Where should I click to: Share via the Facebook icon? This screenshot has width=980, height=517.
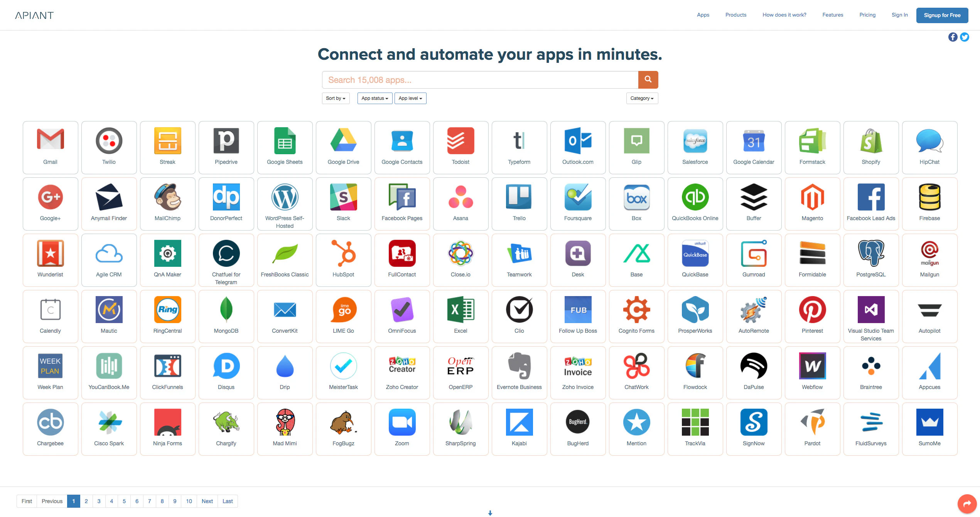[953, 37]
